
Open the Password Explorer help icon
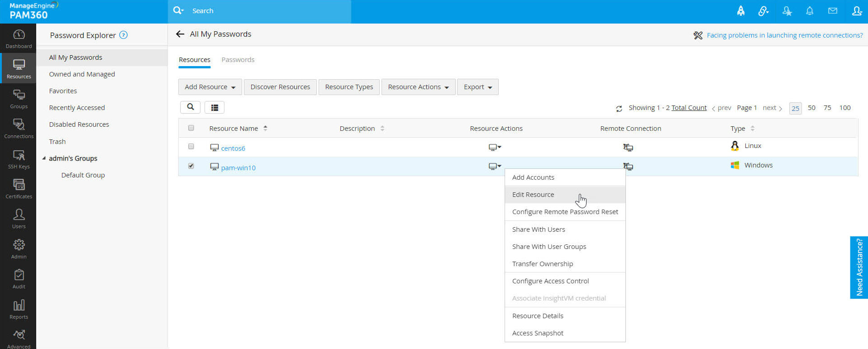pyautogui.click(x=123, y=35)
